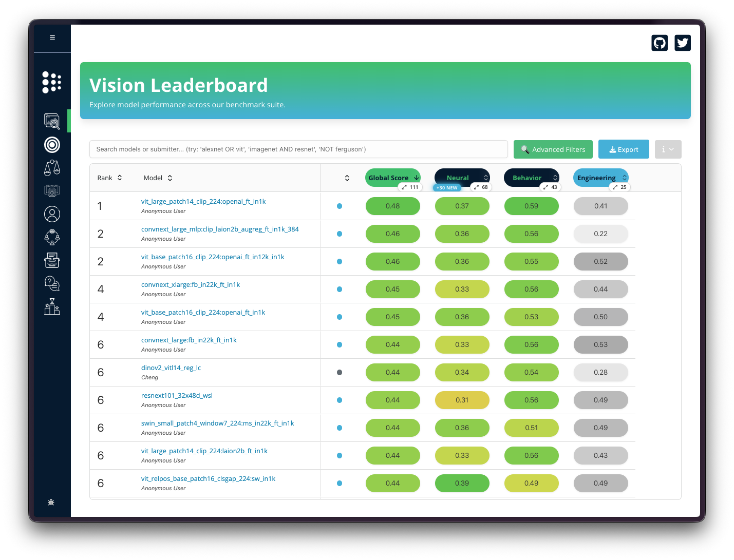Open the hamburger menu in the sidebar

[52, 37]
